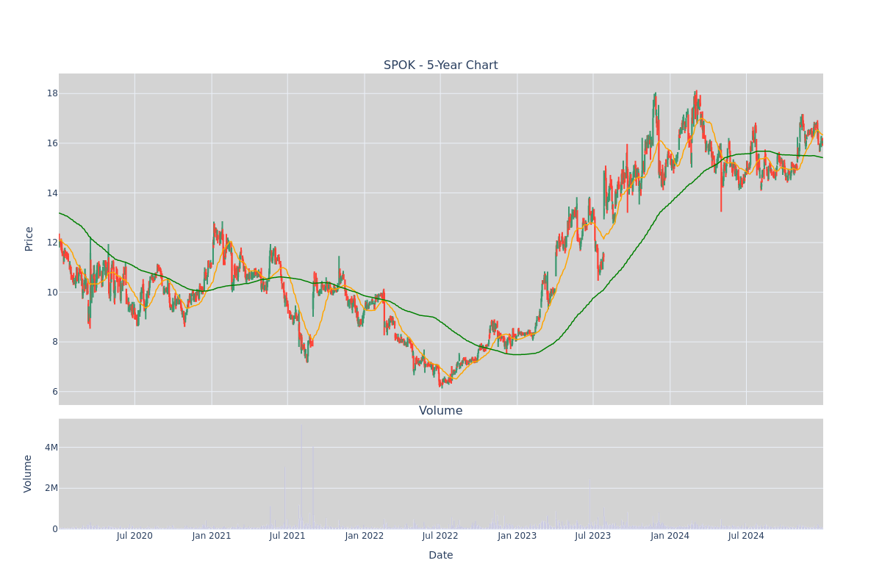Click the rotated "Volume" y-axis label

click(x=29, y=473)
